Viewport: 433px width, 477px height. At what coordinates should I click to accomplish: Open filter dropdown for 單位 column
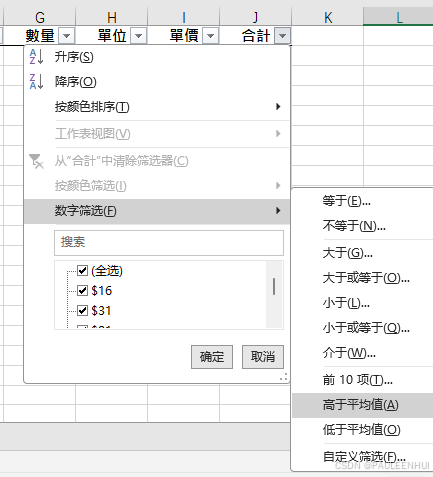click(139, 36)
